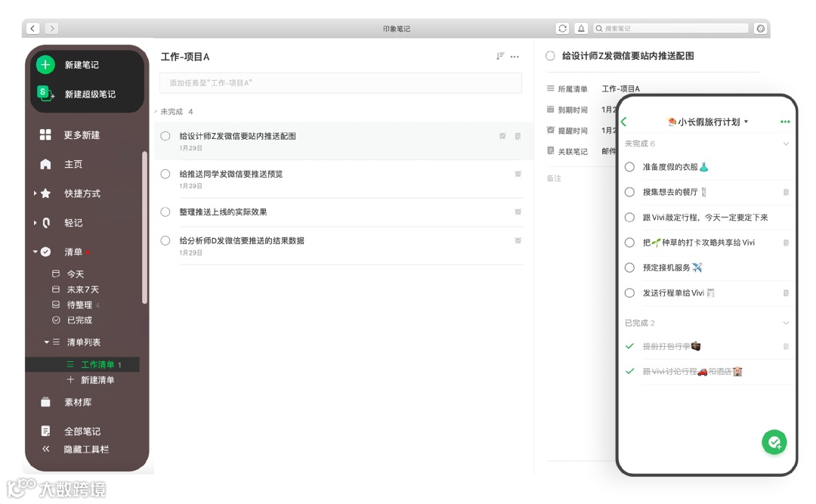Viewport: 816px width, 504px height.
Task: Open notifications bell icon
Action: click(x=581, y=28)
